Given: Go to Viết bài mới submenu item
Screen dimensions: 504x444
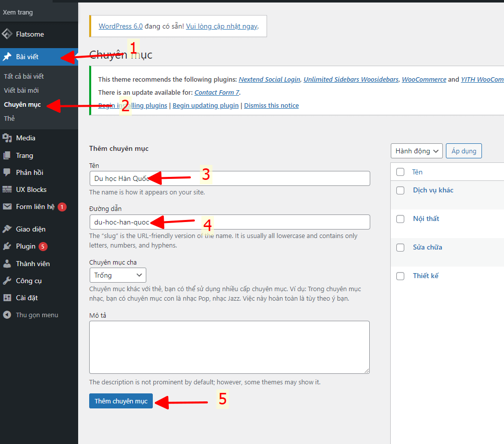Looking at the screenshot, I should [21, 91].
